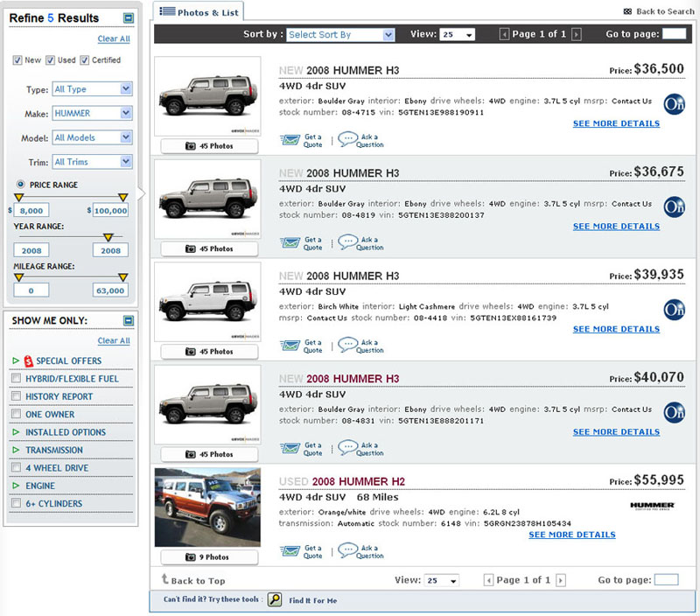Open the Make dropdown showing HUMMER
The height and width of the screenshot is (616, 700).
click(x=93, y=113)
